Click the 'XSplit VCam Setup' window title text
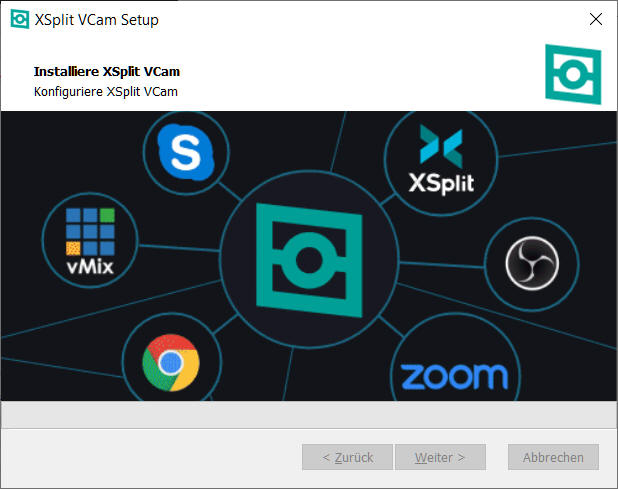Screen dimensions: 618x489 coord(99,20)
